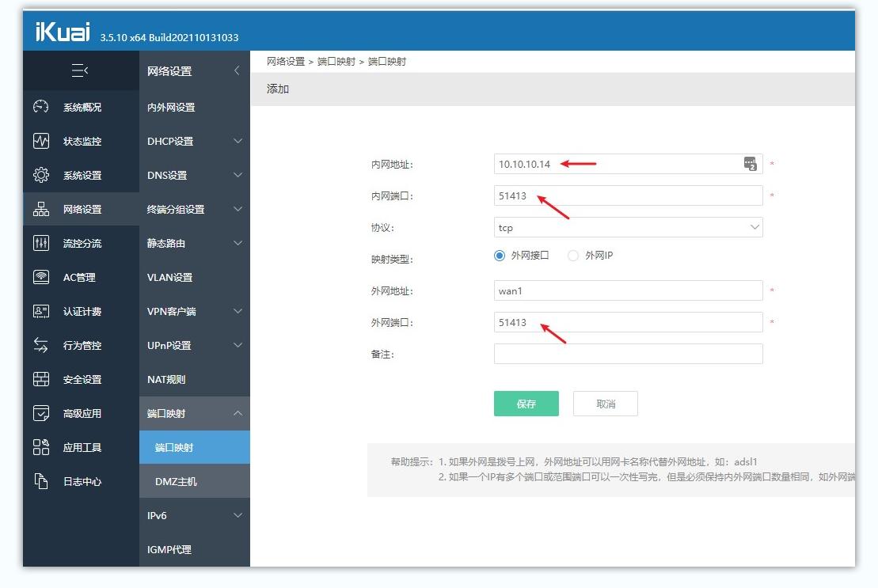Open 流控分流 via its sidebar icon
Viewport: 878px width, 588px height.
[x=42, y=243]
